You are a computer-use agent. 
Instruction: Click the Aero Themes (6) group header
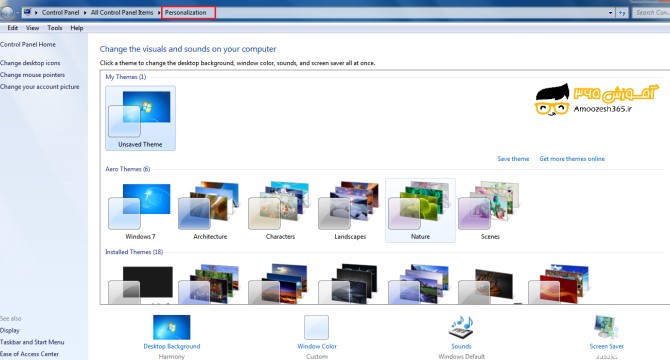click(127, 169)
